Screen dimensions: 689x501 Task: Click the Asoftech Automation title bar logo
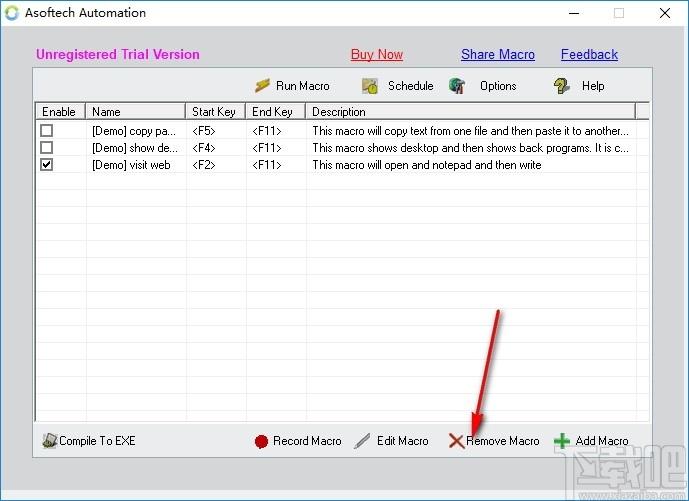click(x=12, y=13)
